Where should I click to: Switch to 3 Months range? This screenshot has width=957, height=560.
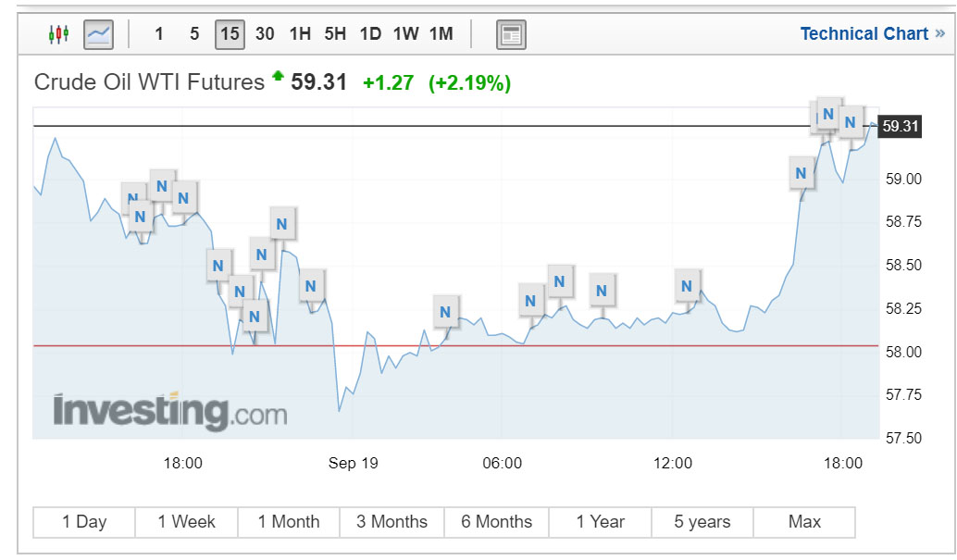(391, 522)
